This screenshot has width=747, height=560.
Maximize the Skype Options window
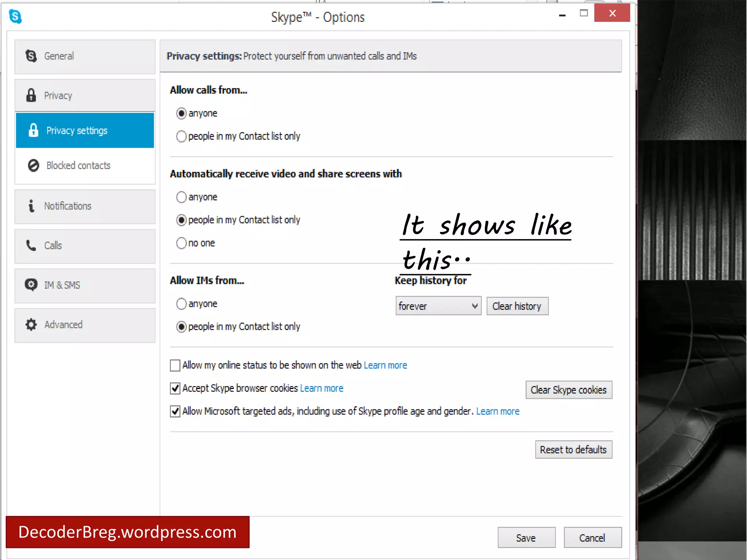(x=584, y=13)
